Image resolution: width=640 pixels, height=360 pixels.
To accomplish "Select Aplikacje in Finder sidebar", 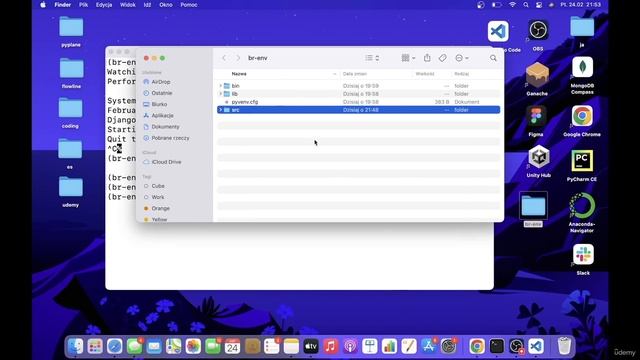I will (162, 116).
